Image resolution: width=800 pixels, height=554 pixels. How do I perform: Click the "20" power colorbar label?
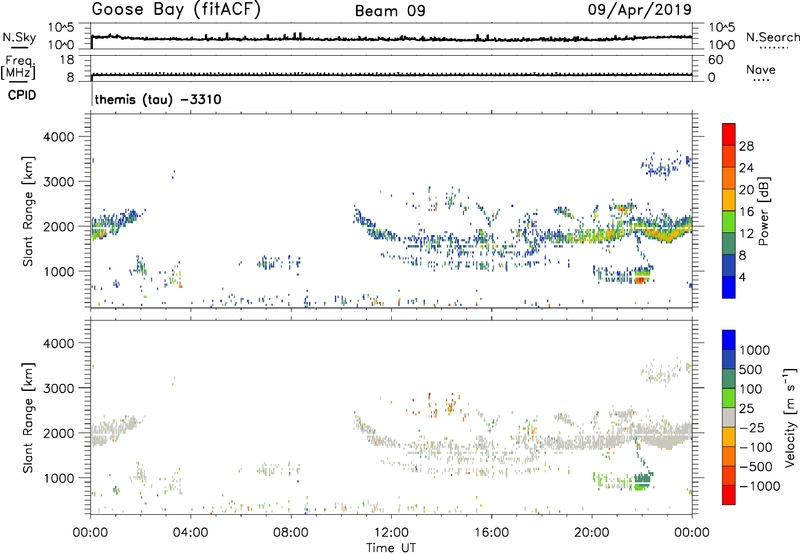[x=746, y=190]
